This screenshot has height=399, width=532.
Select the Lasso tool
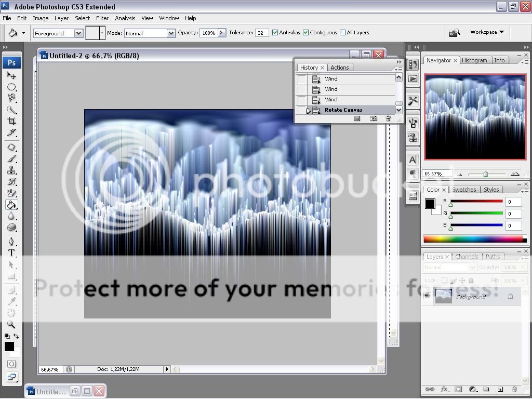(11, 98)
